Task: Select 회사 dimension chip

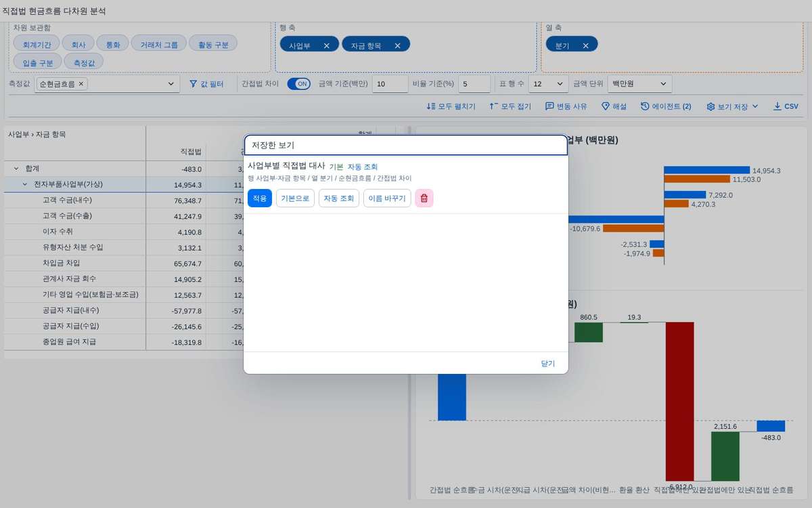Action: click(x=78, y=45)
